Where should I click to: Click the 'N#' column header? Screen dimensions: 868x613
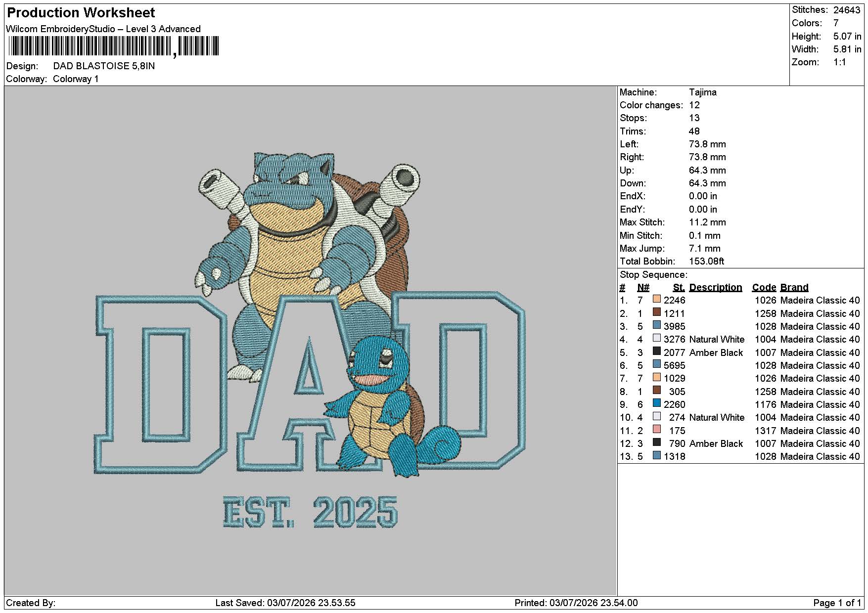click(x=643, y=287)
